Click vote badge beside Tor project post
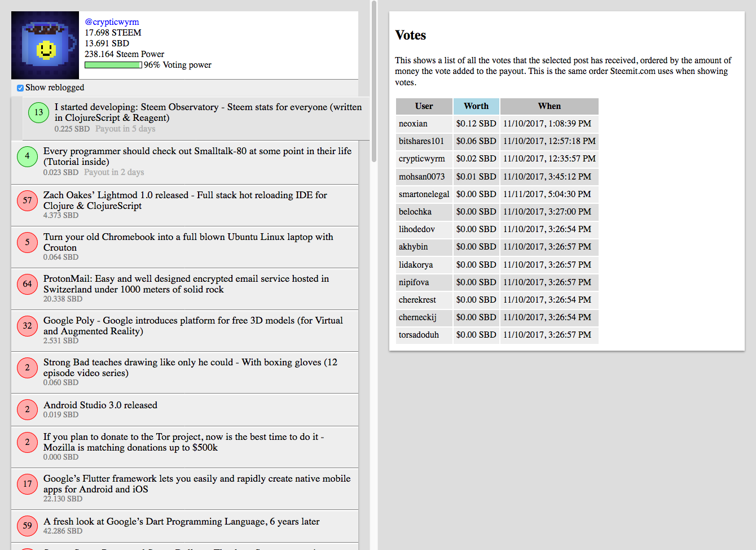The width and height of the screenshot is (756, 550). tap(27, 442)
